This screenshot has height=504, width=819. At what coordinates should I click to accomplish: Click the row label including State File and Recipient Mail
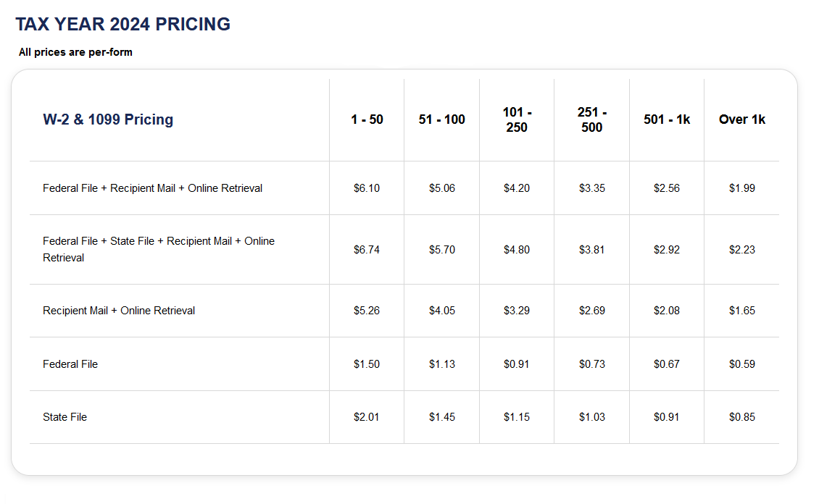(x=158, y=249)
